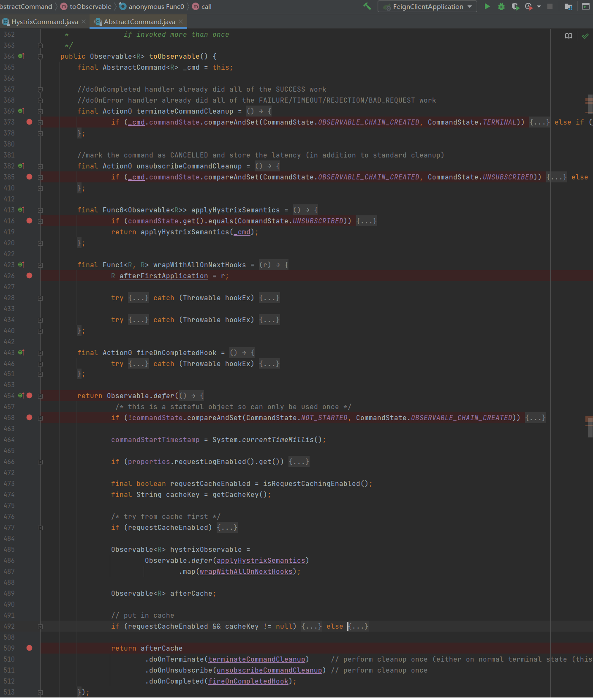Run with Coverage using the shield icon

[515, 6]
